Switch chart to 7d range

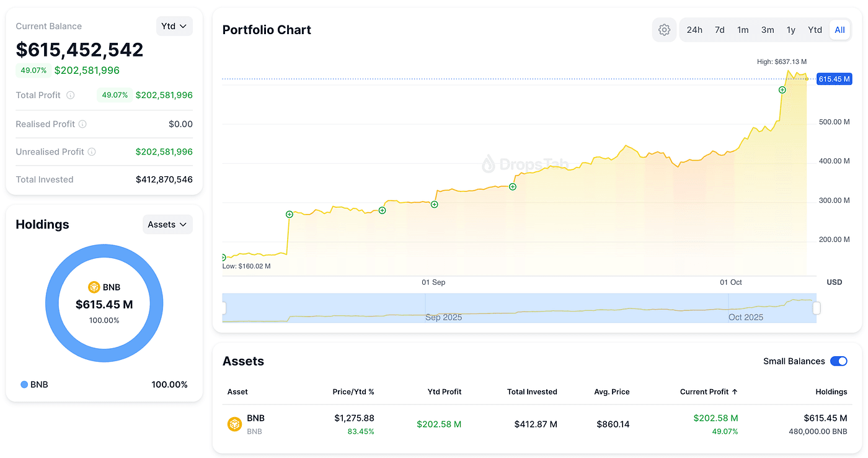(x=719, y=30)
